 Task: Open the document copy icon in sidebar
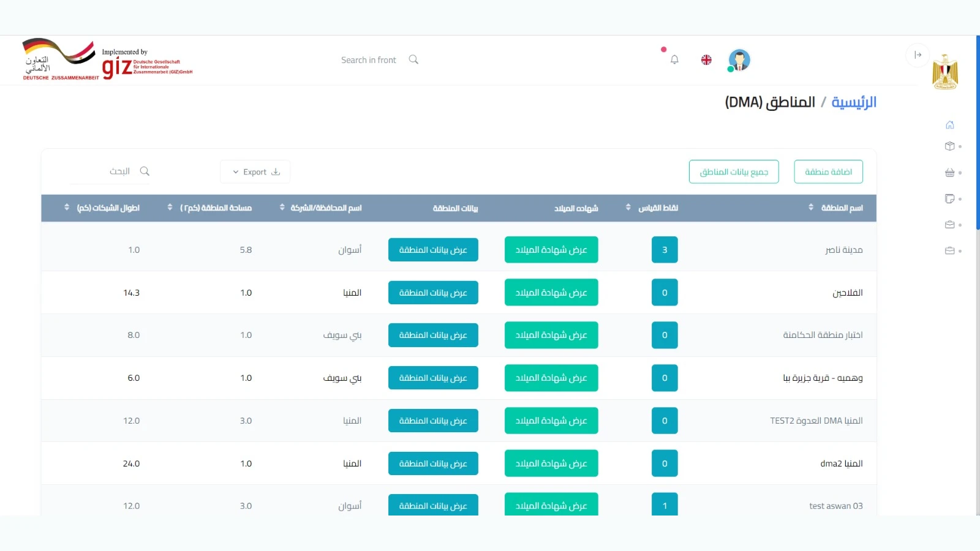click(949, 198)
